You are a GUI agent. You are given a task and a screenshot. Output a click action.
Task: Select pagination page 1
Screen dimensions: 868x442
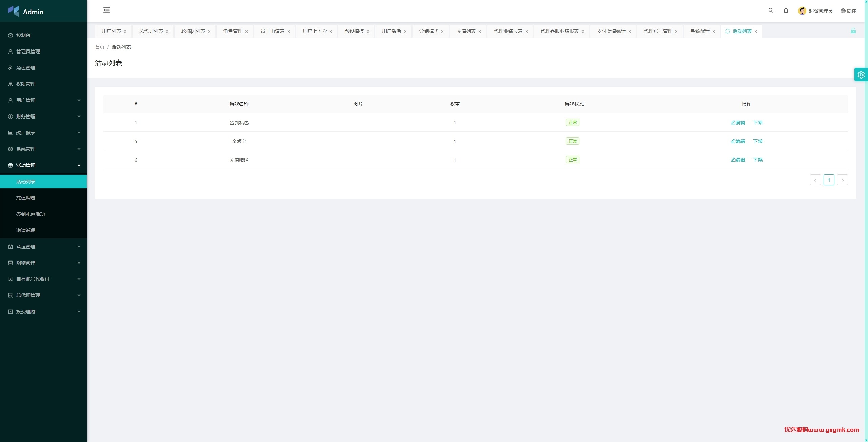coord(829,180)
